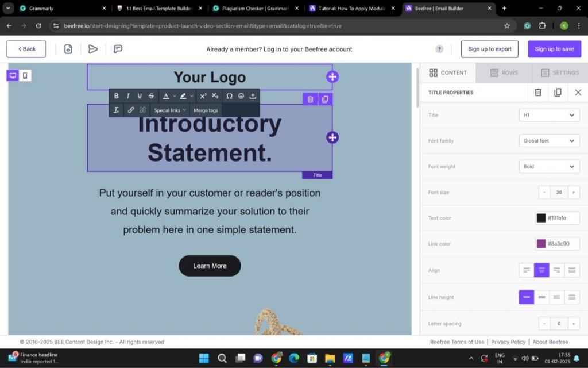Screen dimensions: 588x368
Task: Click the Sign up to save button
Action: point(554,49)
